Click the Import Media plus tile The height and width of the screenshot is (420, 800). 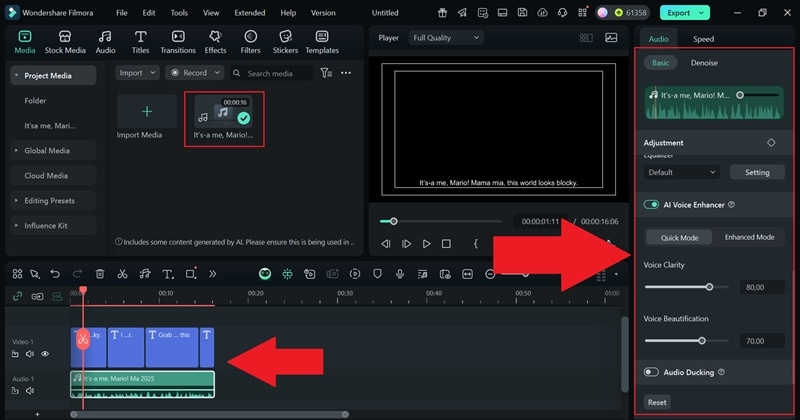147,112
